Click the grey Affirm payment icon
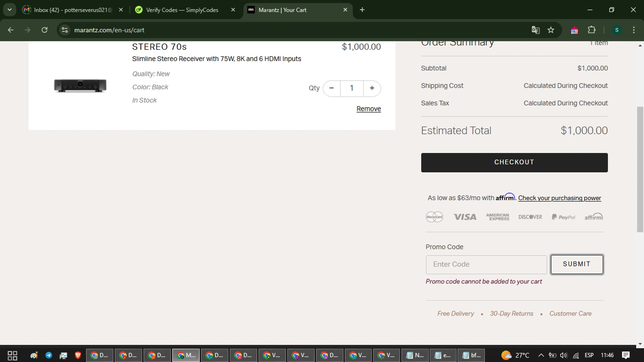Screen dimensions: 644x362 pos(594,217)
